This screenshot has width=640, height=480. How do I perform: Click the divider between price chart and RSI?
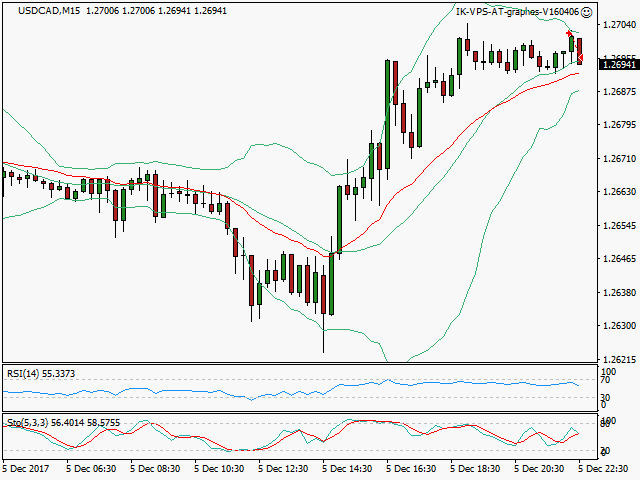[x=300, y=364]
